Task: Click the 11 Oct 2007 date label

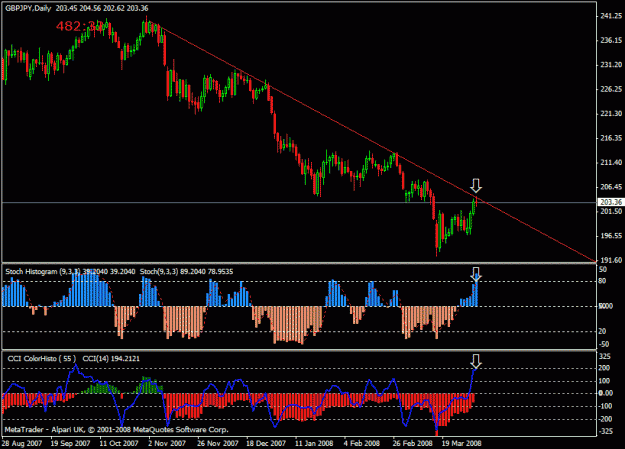Action: tap(118, 443)
